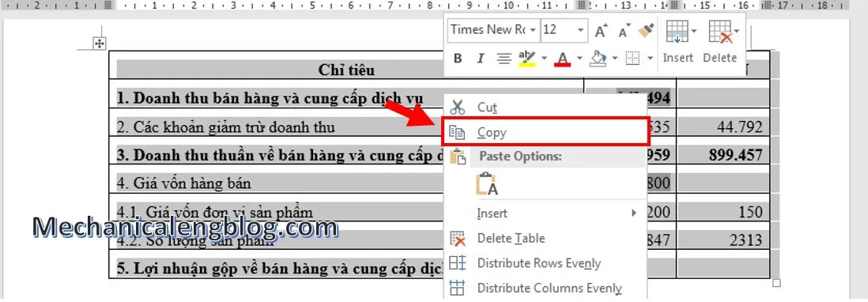
Task: Click the table move handle cross icon
Action: (100, 43)
